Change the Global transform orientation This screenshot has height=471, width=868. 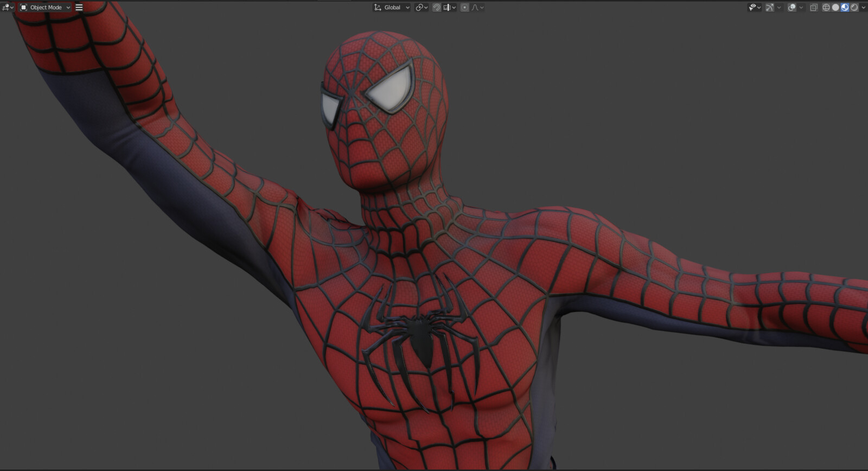point(392,8)
